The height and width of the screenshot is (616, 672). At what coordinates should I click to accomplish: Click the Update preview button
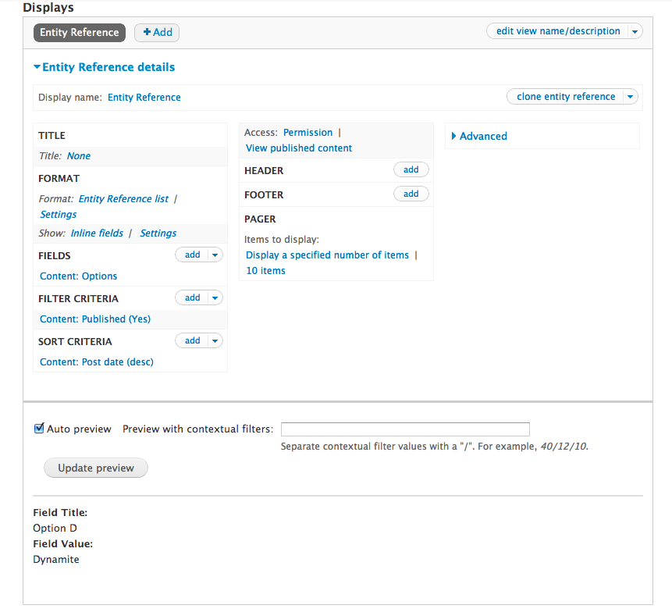coord(95,468)
